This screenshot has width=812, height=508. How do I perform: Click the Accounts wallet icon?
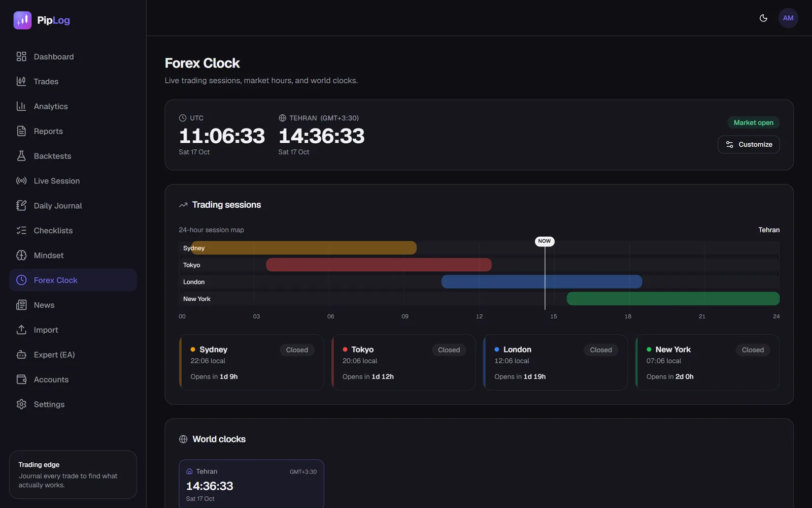[21, 380]
